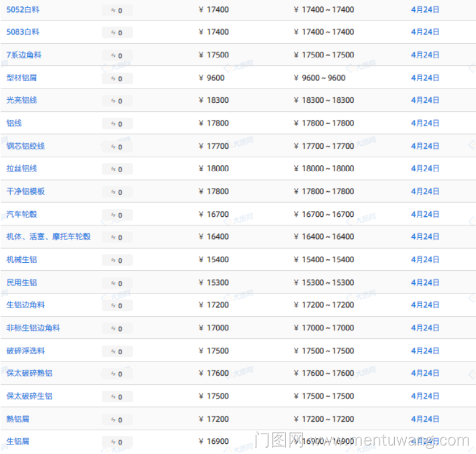Click the change badge in 民用生铝 row
The width and height of the screenshot is (476, 454).
point(117,283)
